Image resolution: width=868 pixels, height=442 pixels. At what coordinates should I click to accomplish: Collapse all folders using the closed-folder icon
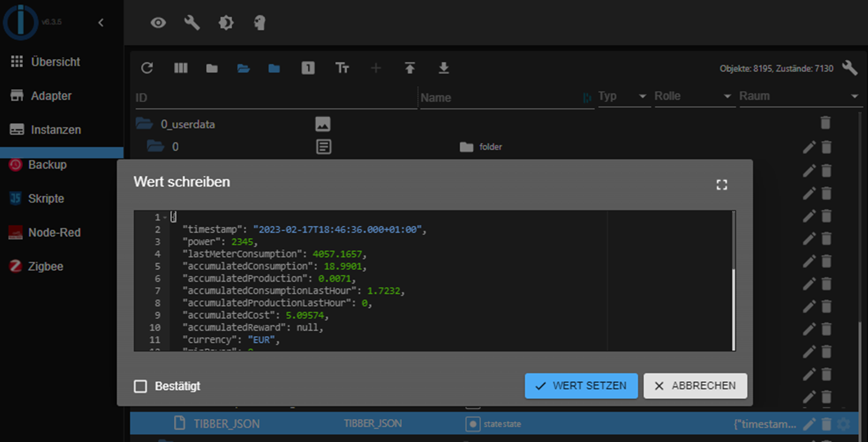coord(212,69)
